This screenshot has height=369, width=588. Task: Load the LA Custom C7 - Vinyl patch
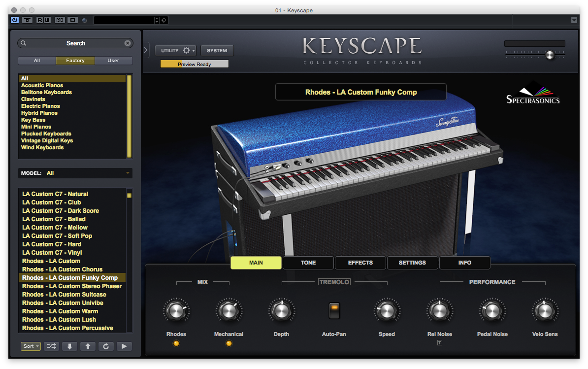point(52,253)
